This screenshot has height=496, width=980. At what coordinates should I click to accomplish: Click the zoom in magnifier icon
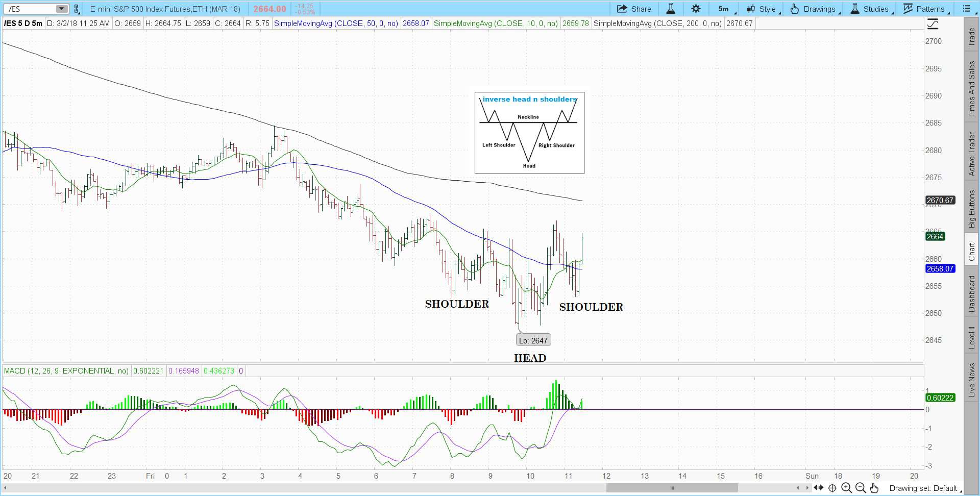point(846,488)
